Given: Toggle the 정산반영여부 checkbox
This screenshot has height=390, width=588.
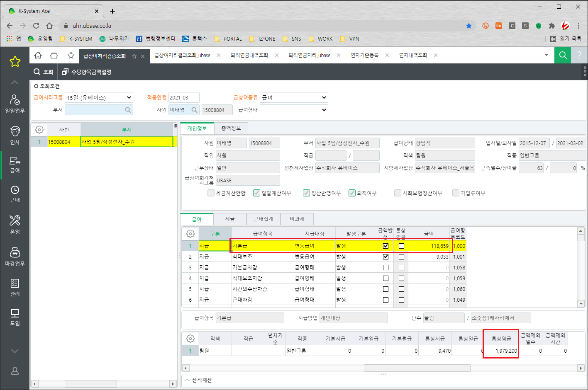Looking at the screenshot, I should [306, 193].
